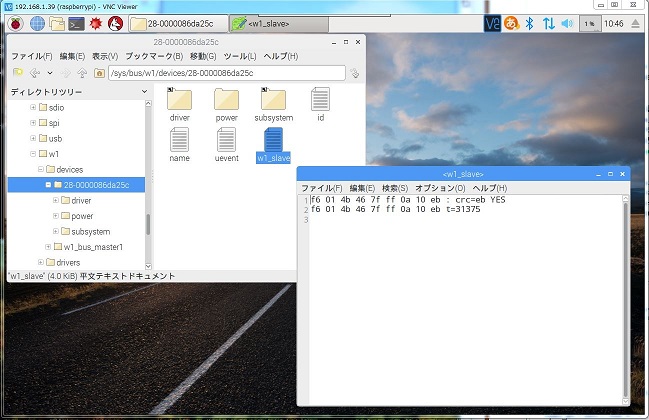
Task: Open the Japanese input method indicator
Action: point(511,23)
